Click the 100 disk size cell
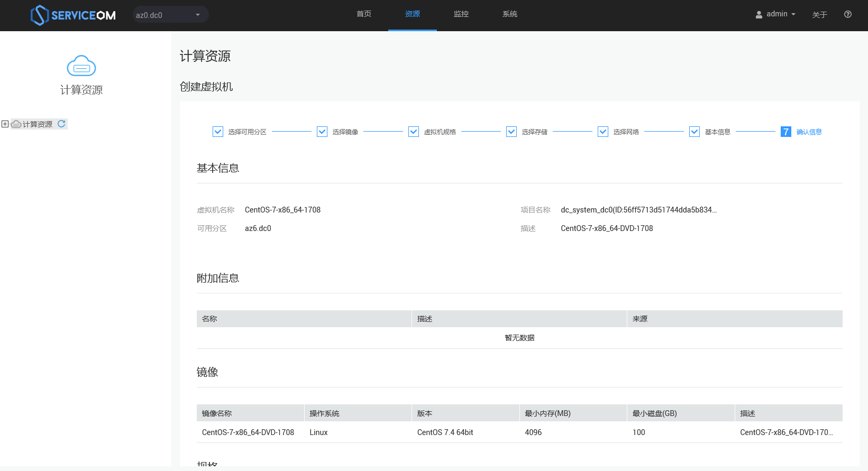The height and width of the screenshot is (471, 868). pyautogui.click(x=639, y=432)
